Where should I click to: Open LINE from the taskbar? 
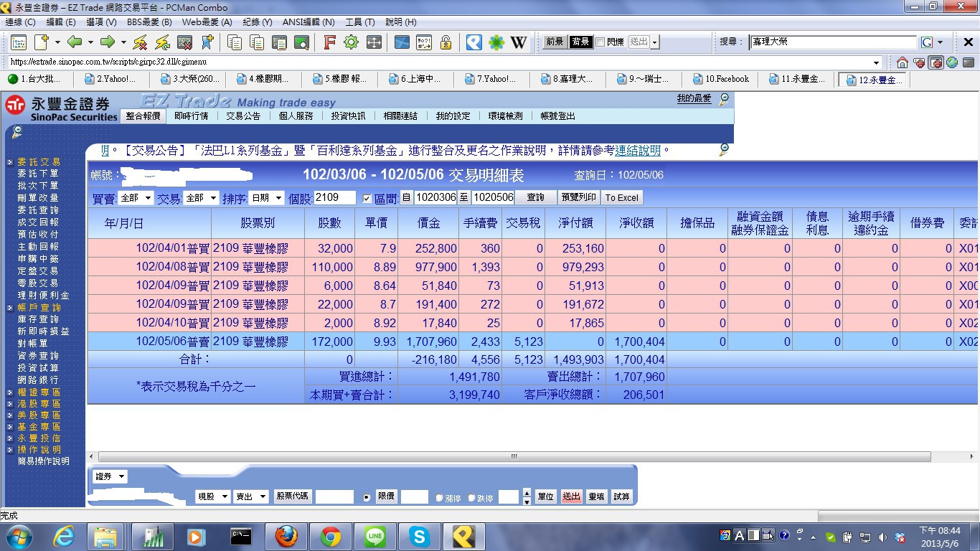click(374, 536)
